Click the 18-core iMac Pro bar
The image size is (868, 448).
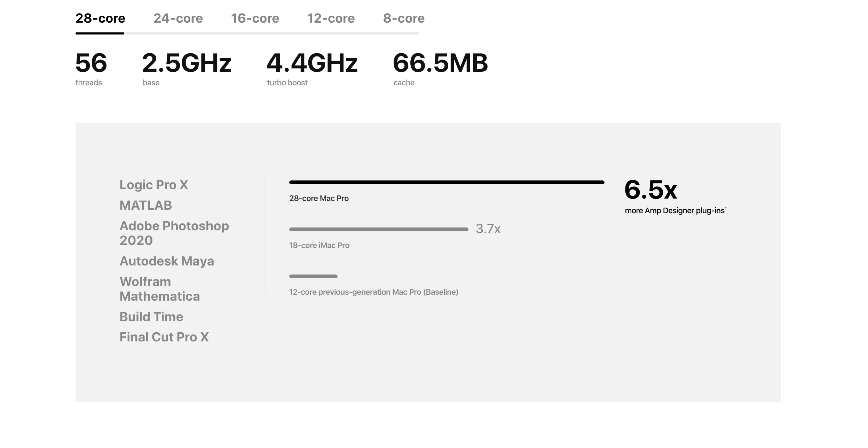point(379,229)
